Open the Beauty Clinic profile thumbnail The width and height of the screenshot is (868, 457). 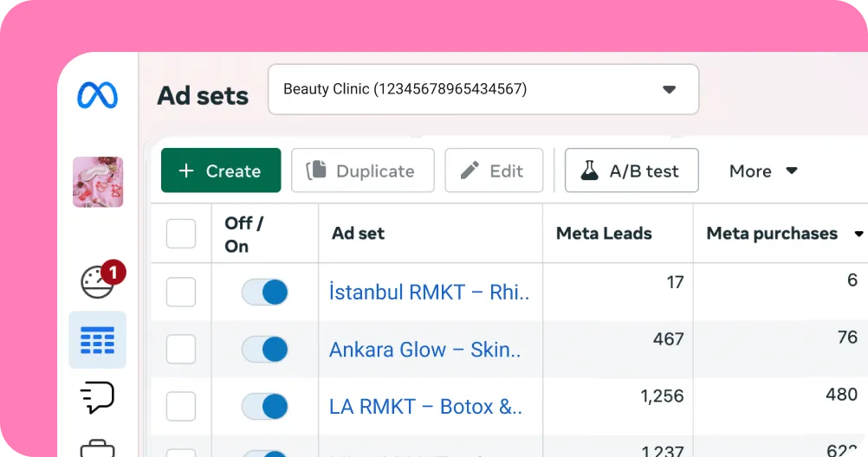97,182
